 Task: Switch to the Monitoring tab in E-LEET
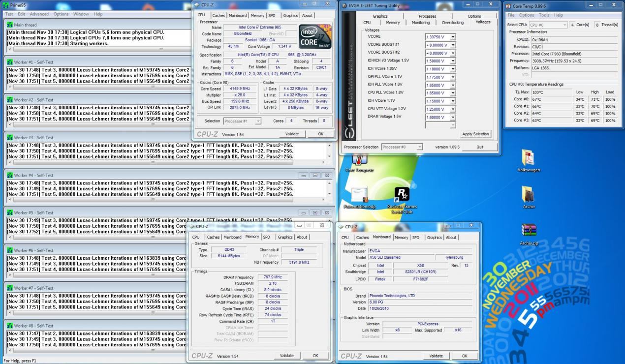(420, 22)
